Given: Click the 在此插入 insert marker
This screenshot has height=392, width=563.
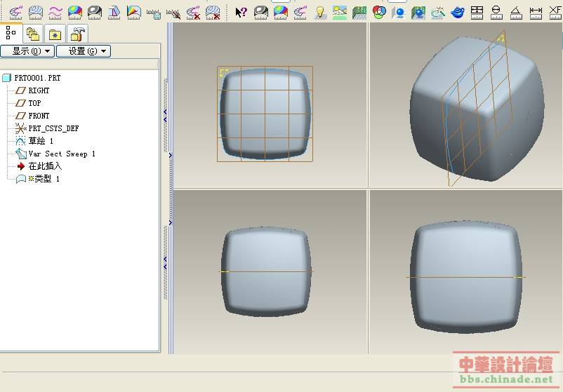Looking at the screenshot, I should point(45,166).
